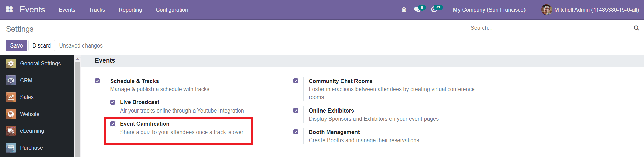
Task: Save the settings changes
Action: (16, 45)
